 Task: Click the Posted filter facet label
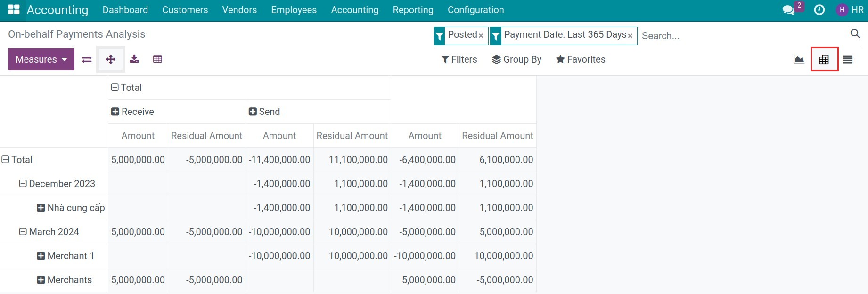click(x=462, y=35)
